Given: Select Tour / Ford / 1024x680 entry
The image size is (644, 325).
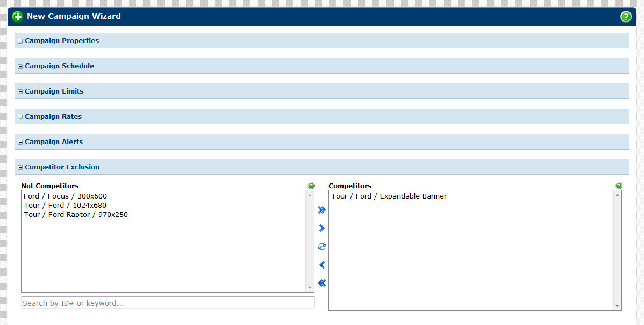Looking at the screenshot, I should [x=65, y=206].
